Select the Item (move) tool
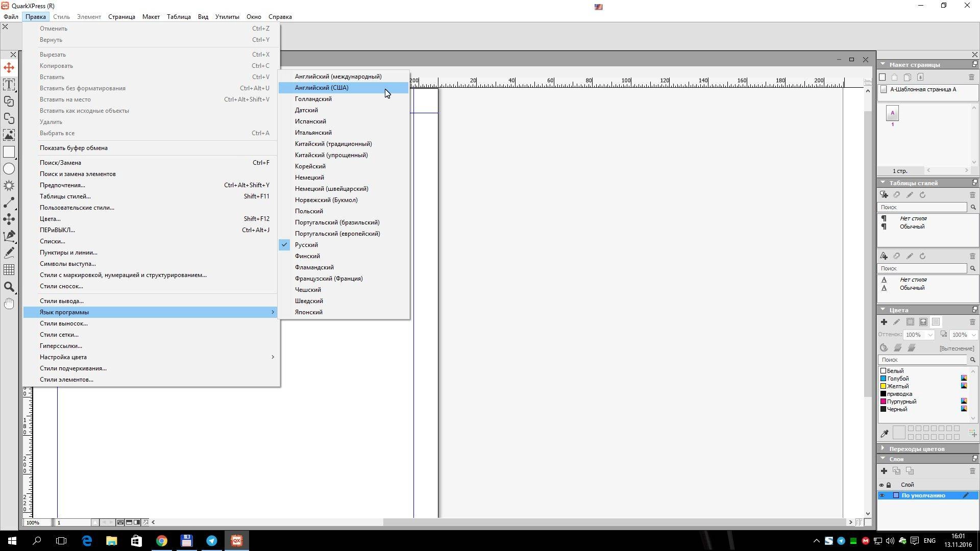Viewport: 980px width, 551px height. point(9,68)
